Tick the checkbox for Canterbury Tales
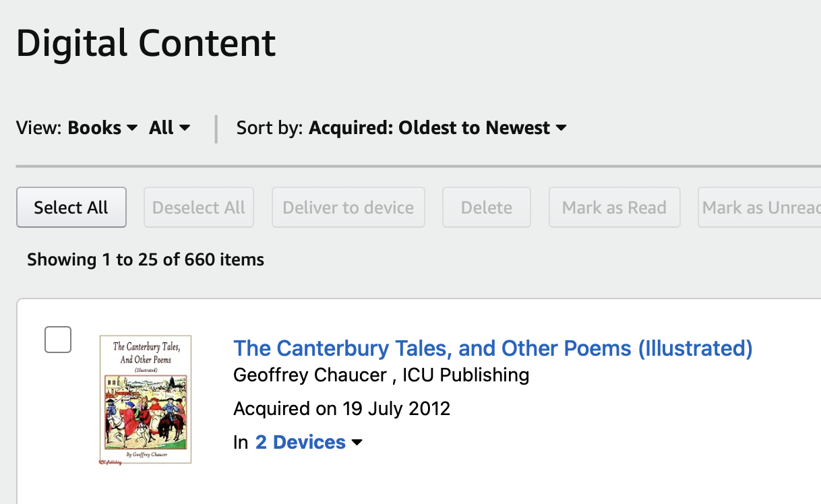The width and height of the screenshot is (821, 504). click(57, 339)
